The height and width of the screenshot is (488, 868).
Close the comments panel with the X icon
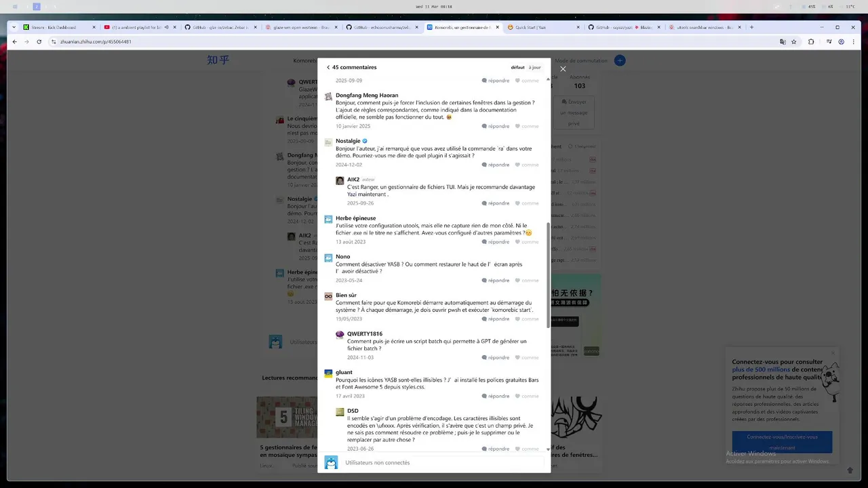[x=563, y=68]
